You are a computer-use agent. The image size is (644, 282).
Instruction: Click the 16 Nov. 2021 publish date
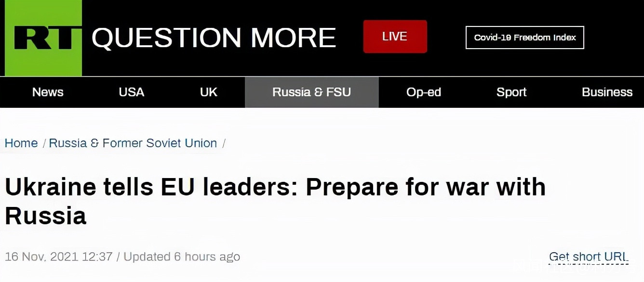click(41, 256)
